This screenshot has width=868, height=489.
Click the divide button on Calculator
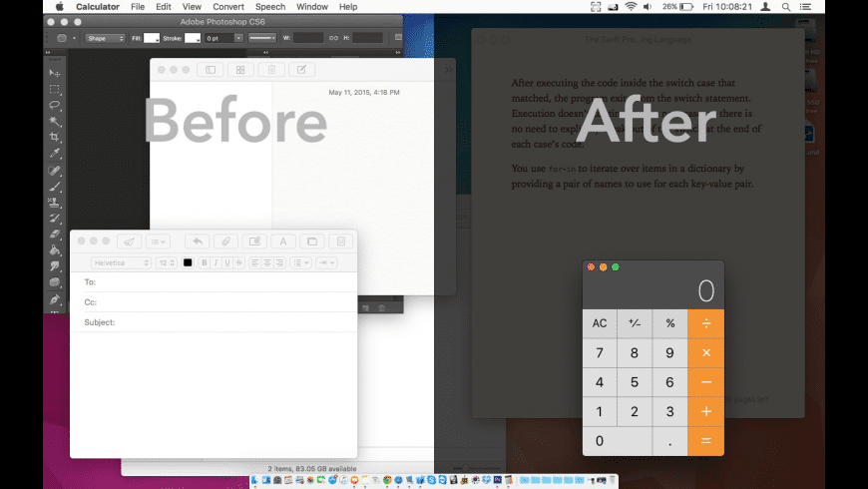coord(705,323)
